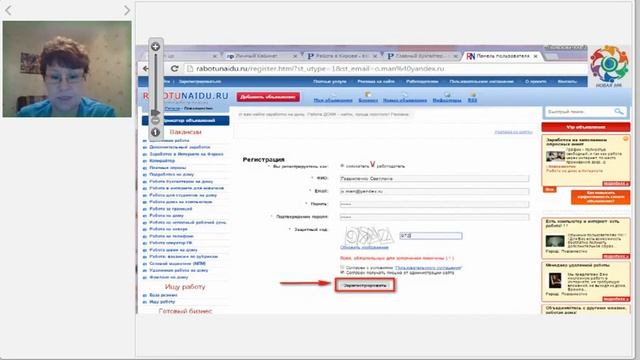The height and width of the screenshot is (360, 640).
Task: Click the captcha image
Action: click(368, 235)
